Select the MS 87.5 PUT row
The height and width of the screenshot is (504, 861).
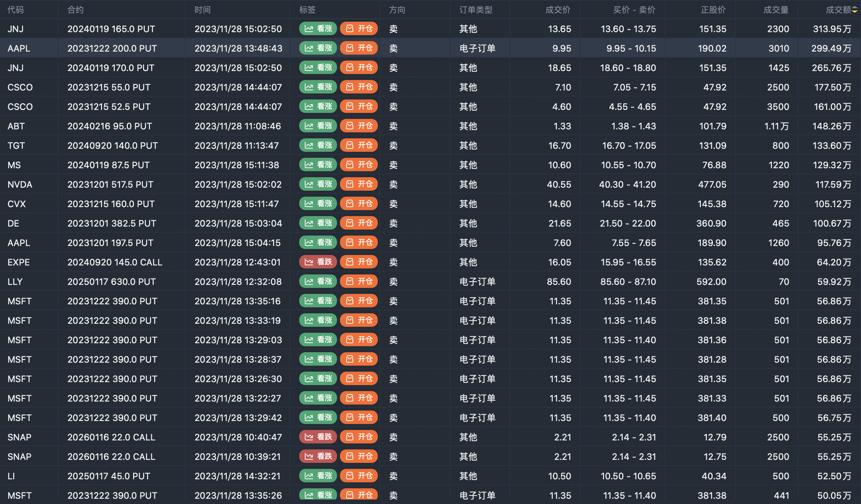108,165
